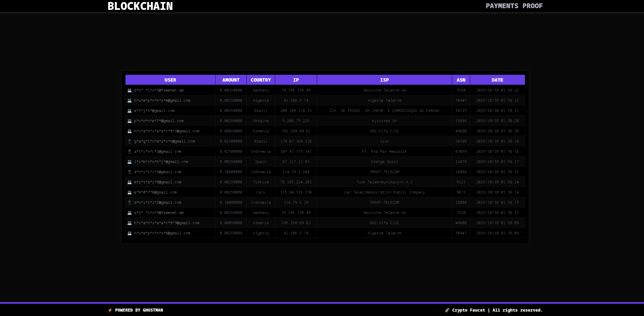Click the laptop icon beside e*9*0*7*8@gmail.com
The width and height of the screenshot is (644, 316).
[x=129, y=193]
